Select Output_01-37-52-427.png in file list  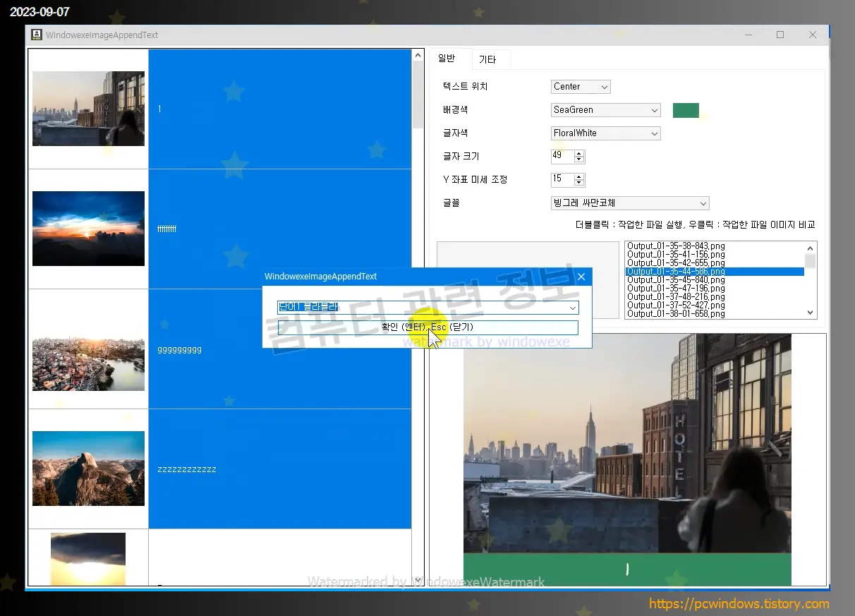[x=676, y=305]
